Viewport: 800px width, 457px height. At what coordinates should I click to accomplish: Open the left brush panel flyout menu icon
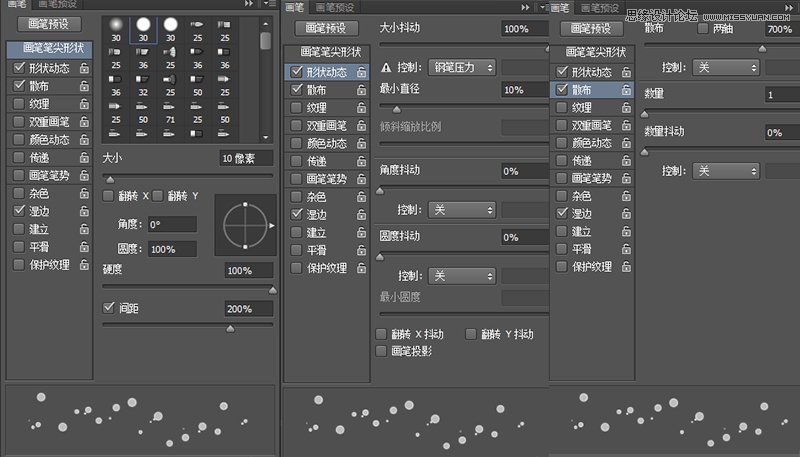[268, 4]
